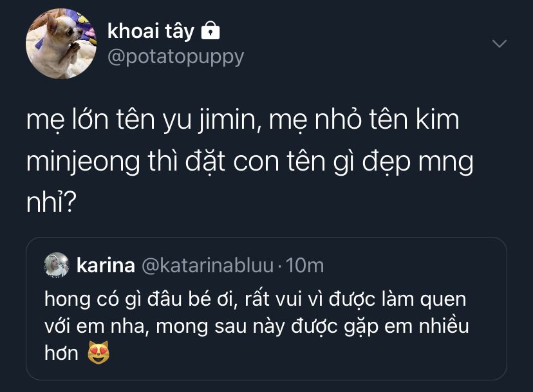Open karina's name in the quoted tweet
533x392 pixels.
click(105, 265)
